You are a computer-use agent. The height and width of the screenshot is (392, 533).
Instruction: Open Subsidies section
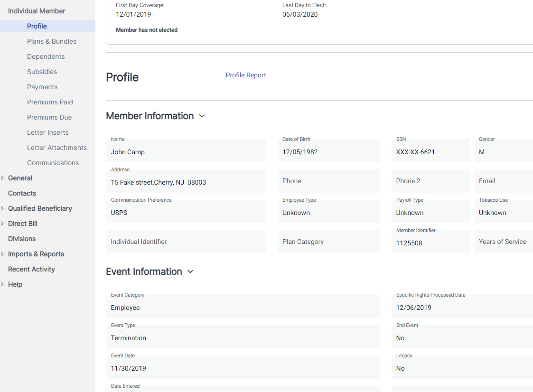pos(42,72)
